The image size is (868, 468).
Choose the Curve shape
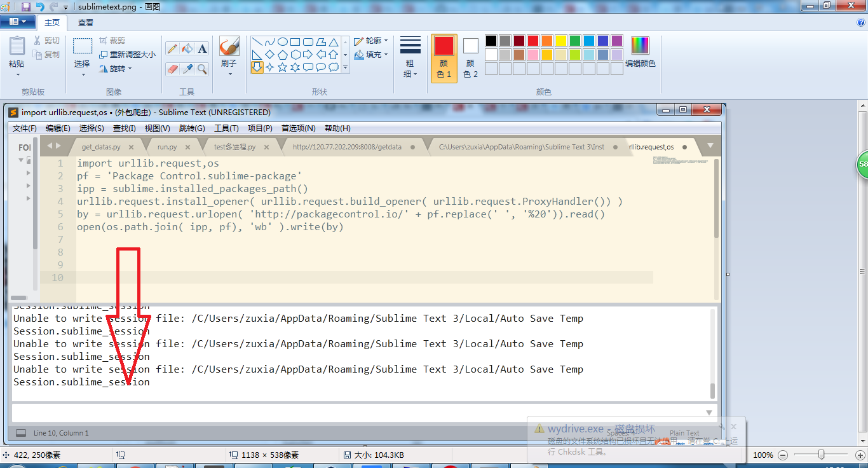[270, 42]
